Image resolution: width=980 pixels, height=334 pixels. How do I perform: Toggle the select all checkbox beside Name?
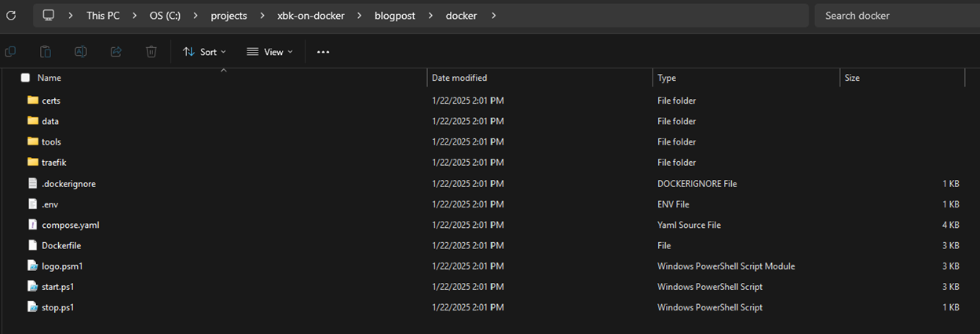(x=25, y=78)
